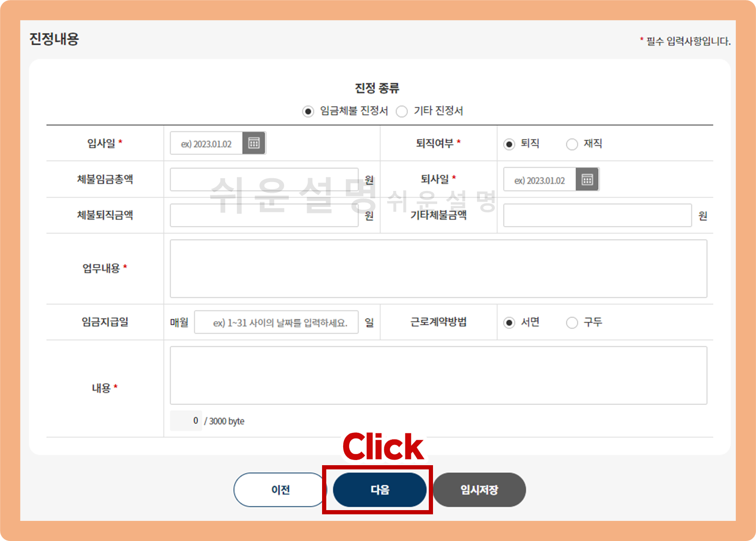Viewport: 756px width, 541px height.
Task: Click the 임금지급일 label
Action: point(105,322)
